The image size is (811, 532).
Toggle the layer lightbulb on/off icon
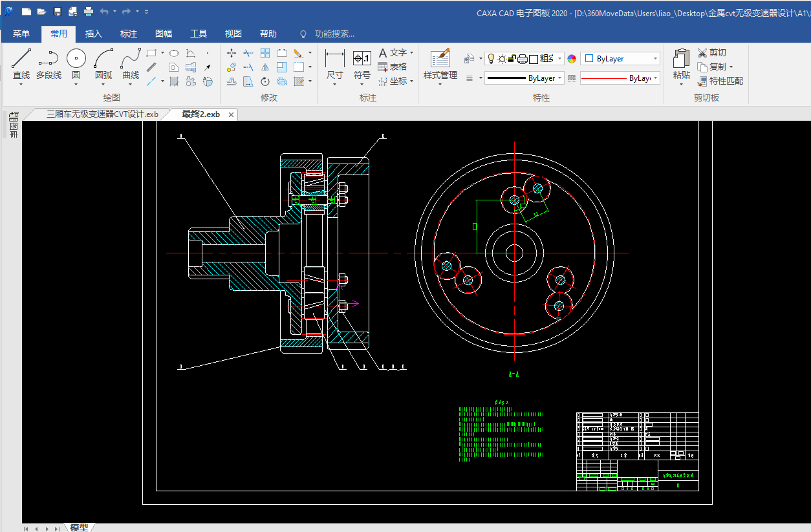(x=491, y=59)
